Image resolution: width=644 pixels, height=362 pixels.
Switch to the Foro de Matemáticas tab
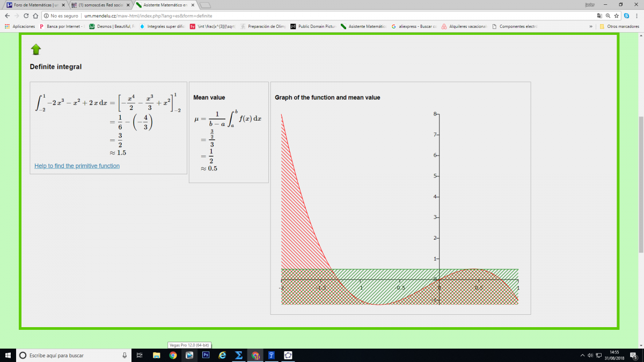pyautogui.click(x=35, y=5)
